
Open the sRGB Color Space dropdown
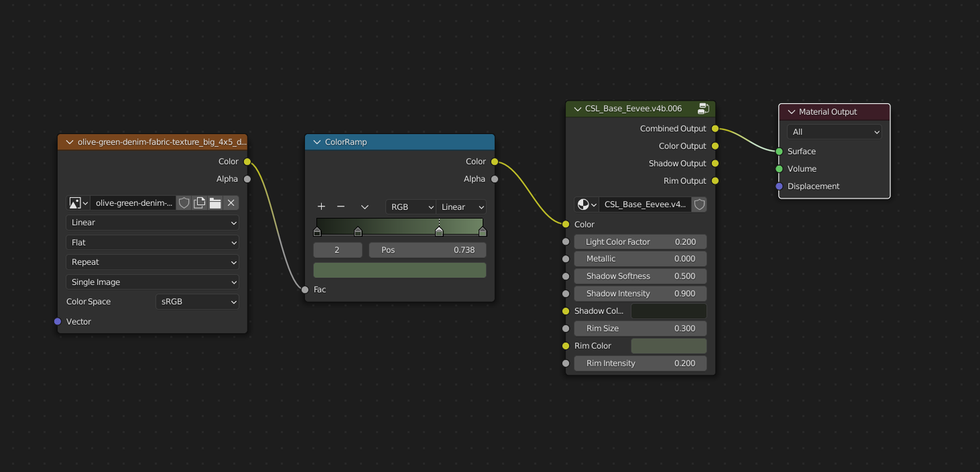coord(197,302)
